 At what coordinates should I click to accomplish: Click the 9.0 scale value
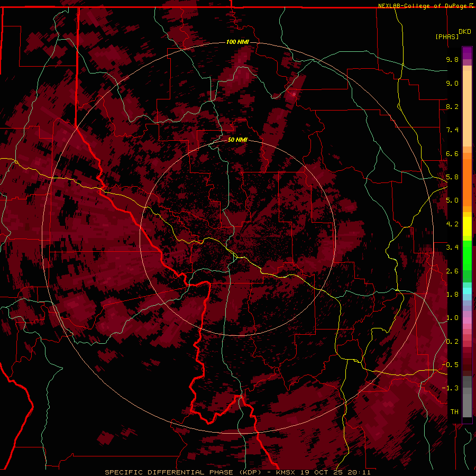pyautogui.click(x=452, y=83)
